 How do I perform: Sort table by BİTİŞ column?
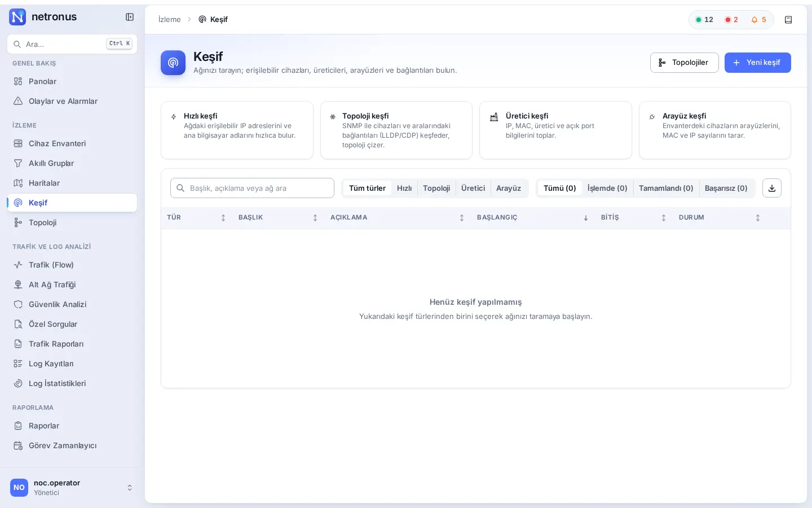click(x=634, y=218)
